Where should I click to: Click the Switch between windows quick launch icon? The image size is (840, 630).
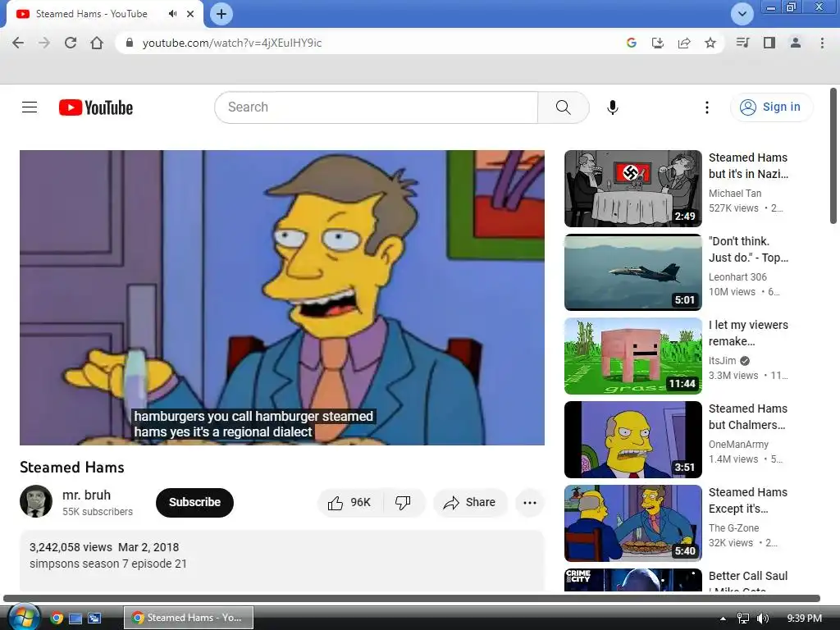point(95,619)
